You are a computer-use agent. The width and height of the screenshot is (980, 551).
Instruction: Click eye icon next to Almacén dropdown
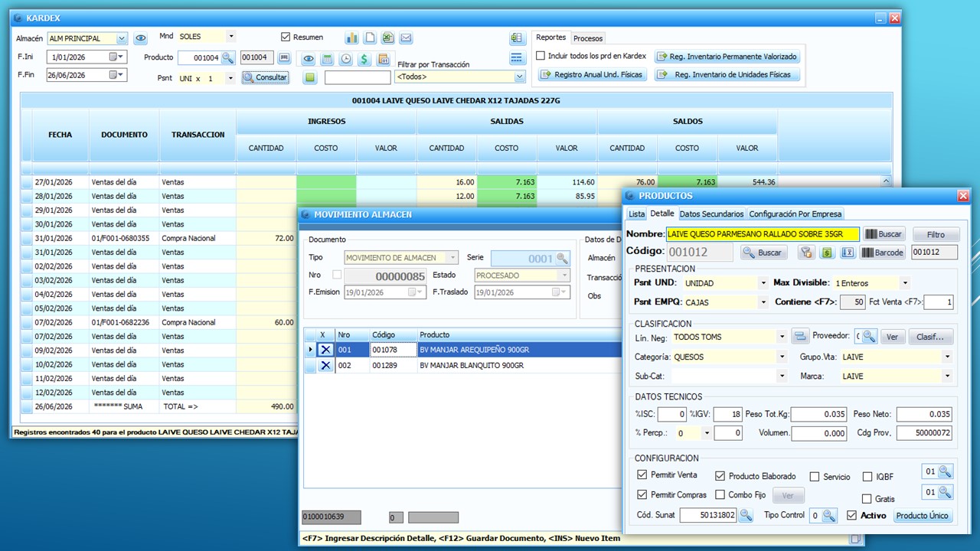pos(140,37)
